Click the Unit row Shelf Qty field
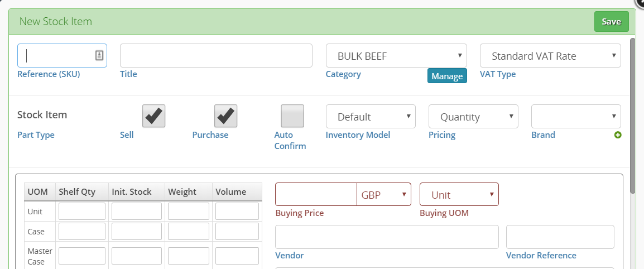This screenshot has height=269, width=644. (82, 211)
